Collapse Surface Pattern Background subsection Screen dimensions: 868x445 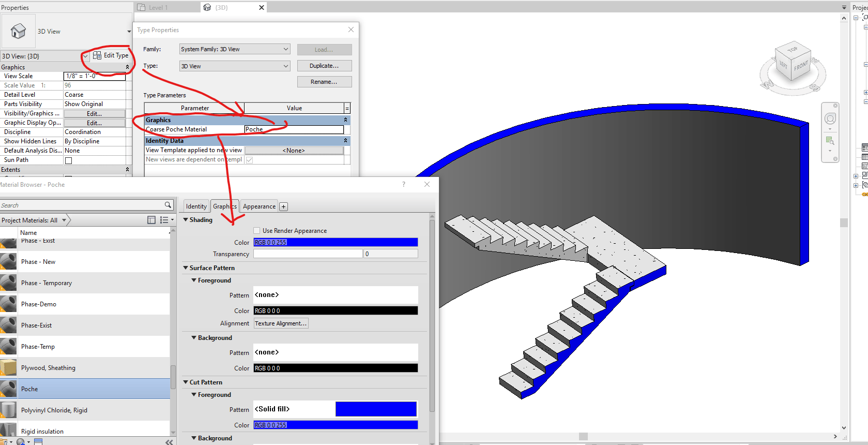point(194,337)
